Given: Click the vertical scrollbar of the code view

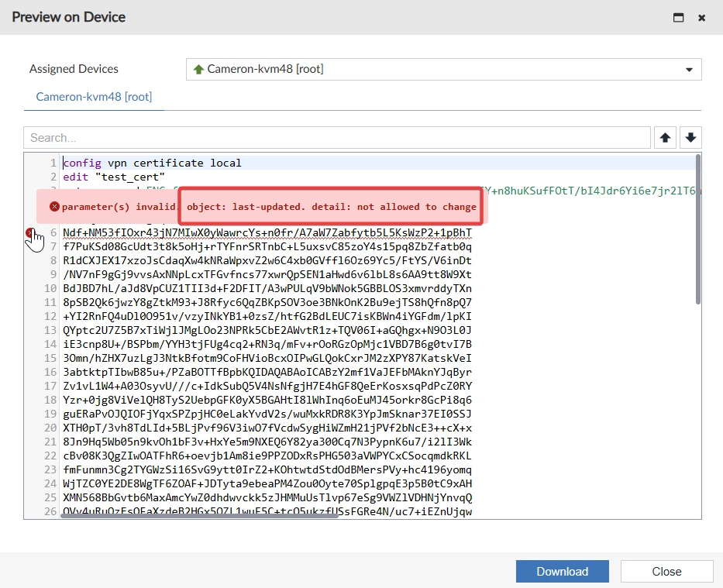Looking at the screenshot, I should (x=698, y=229).
